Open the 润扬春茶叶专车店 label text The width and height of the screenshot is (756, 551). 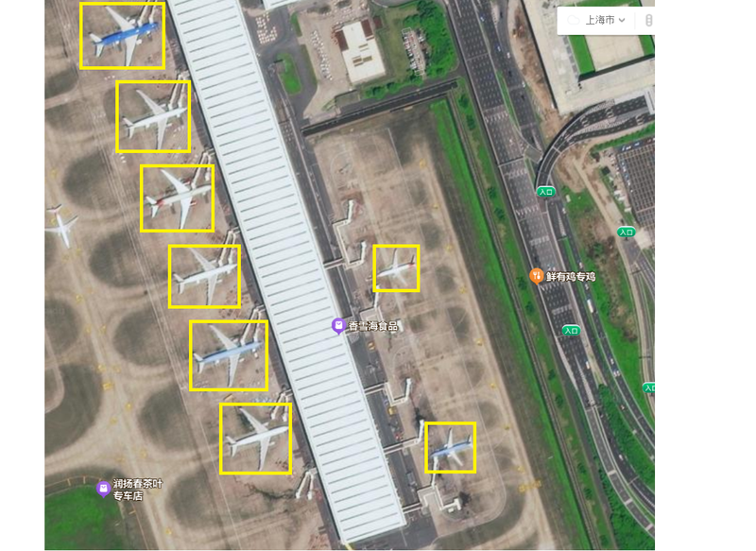click(x=138, y=490)
